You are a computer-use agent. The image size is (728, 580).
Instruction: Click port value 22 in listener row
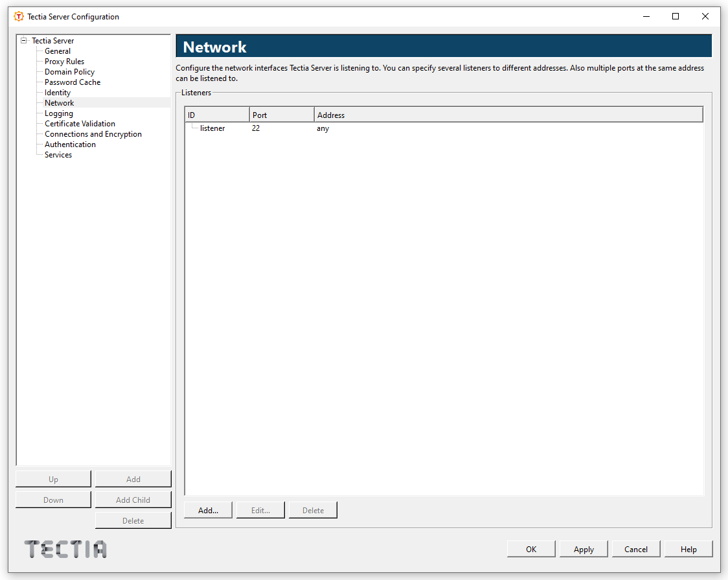(256, 128)
